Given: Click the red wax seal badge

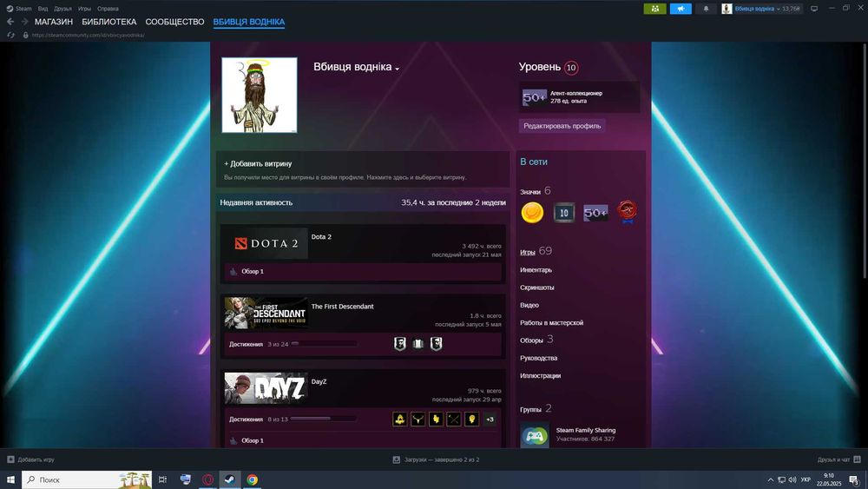Looking at the screenshot, I should (627, 212).
